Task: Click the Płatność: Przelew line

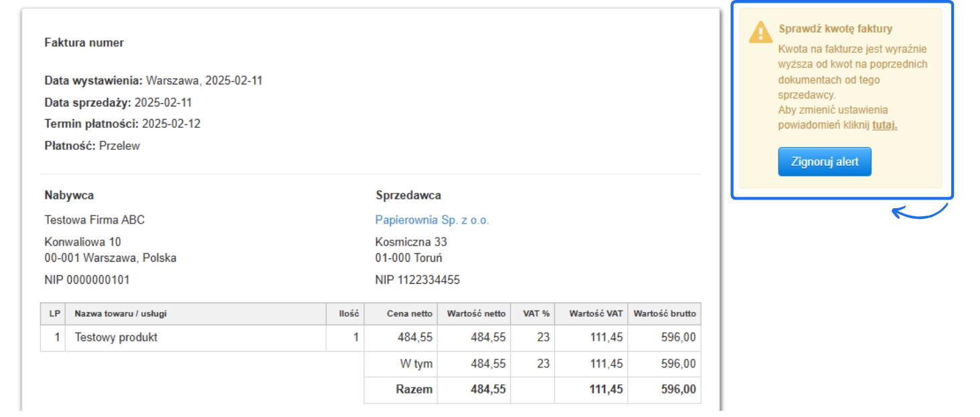Action: coord(92,145)
